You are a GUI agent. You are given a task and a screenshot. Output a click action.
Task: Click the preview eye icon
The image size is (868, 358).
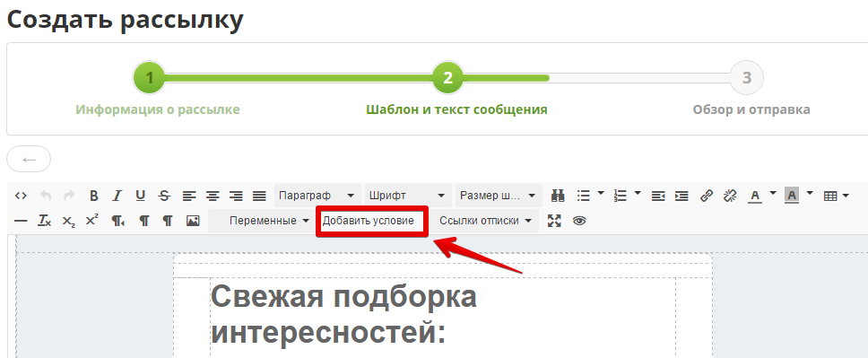click(x=579, y=221)
